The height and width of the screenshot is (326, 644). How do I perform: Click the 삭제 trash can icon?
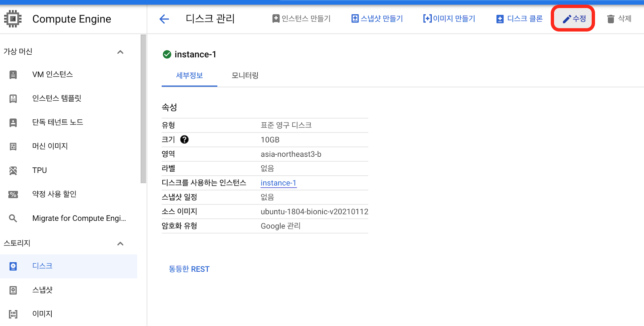point(611,19)
